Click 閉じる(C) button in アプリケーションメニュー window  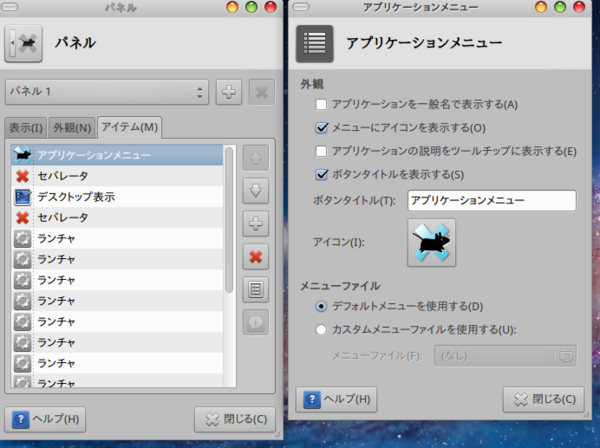click(x=543, y=399)
